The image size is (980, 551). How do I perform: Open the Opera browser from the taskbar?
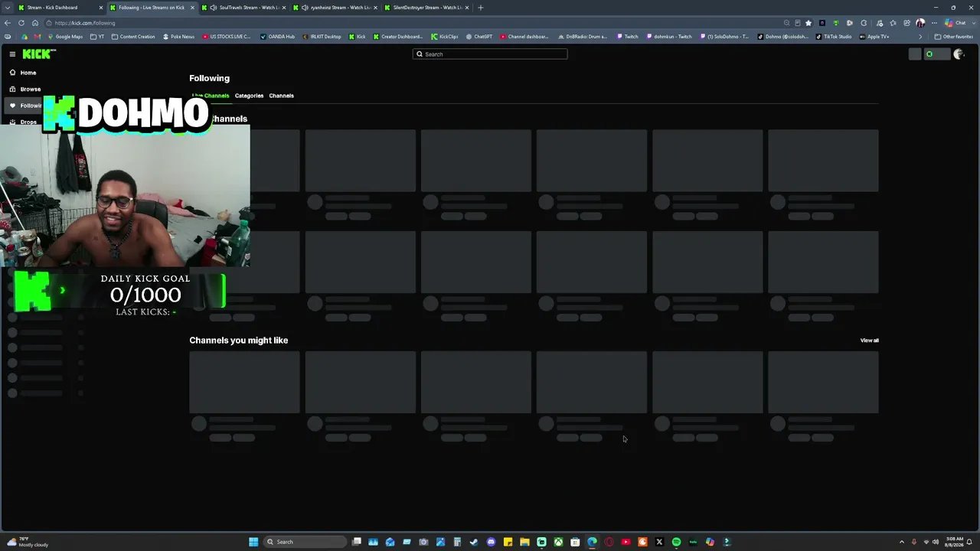point(609,542)
